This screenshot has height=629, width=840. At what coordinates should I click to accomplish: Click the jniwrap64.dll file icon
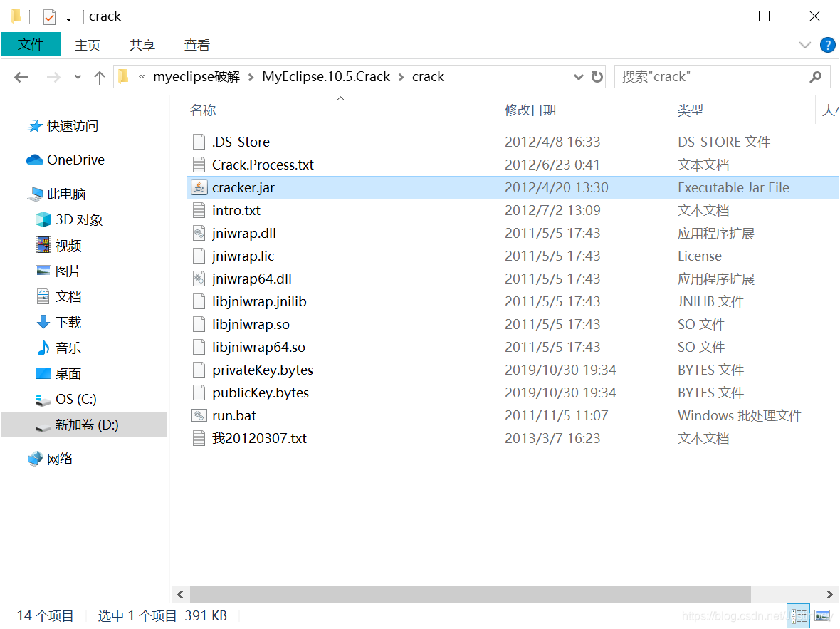[x=199, y=279]
